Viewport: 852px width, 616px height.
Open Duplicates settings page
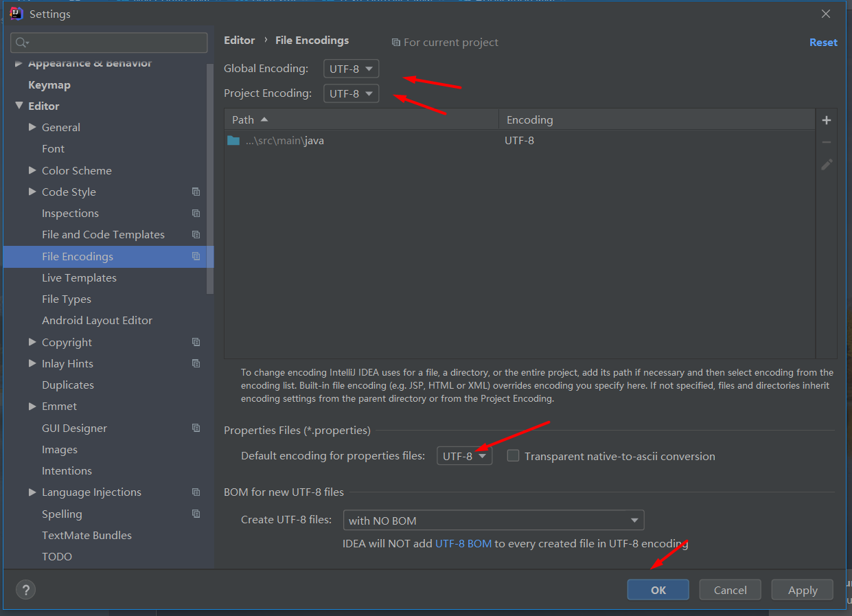(x=68, y=385)
